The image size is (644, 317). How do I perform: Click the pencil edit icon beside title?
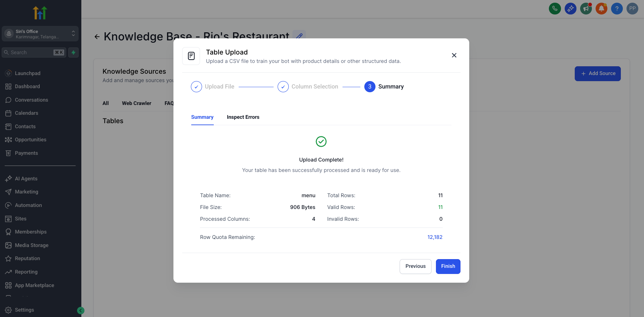click(299, 36)
